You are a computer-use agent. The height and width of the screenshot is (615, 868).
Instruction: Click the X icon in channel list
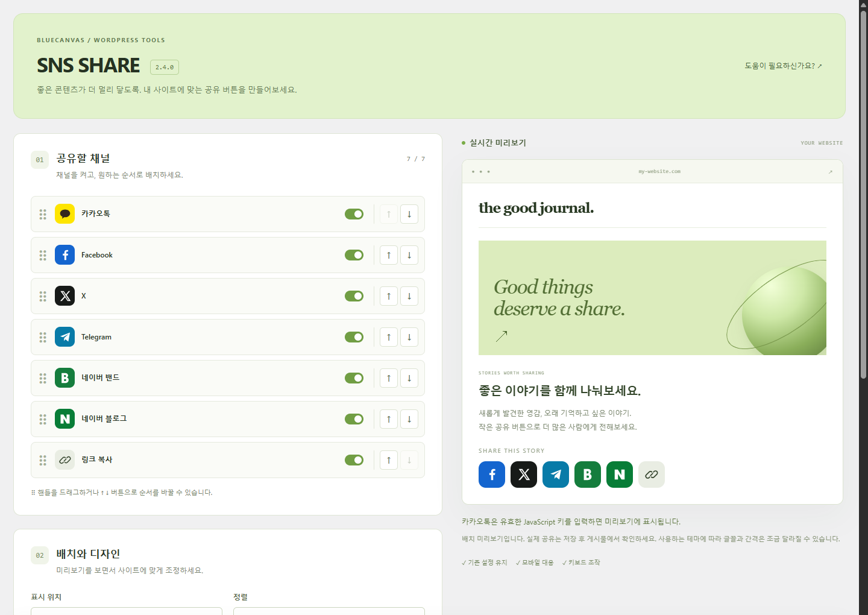pos(64,296)
